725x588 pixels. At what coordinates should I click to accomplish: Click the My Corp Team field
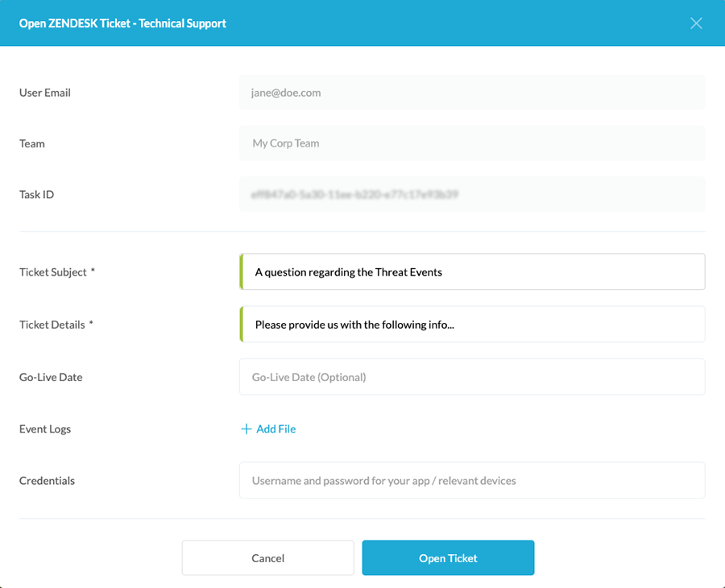(472, 143)
